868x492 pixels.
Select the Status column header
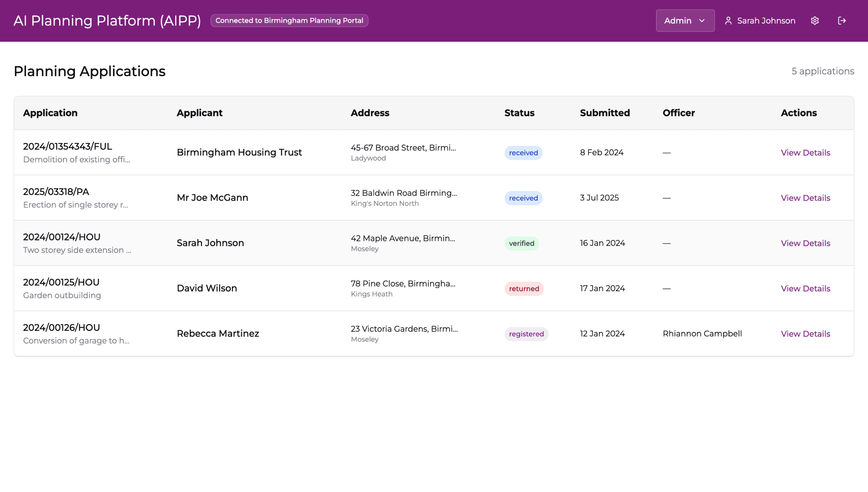(519, 113)
